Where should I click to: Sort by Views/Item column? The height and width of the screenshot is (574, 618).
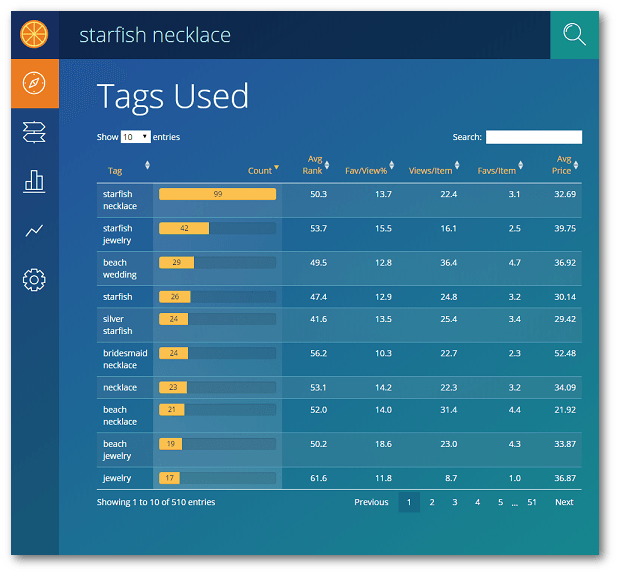click(434, 170)
